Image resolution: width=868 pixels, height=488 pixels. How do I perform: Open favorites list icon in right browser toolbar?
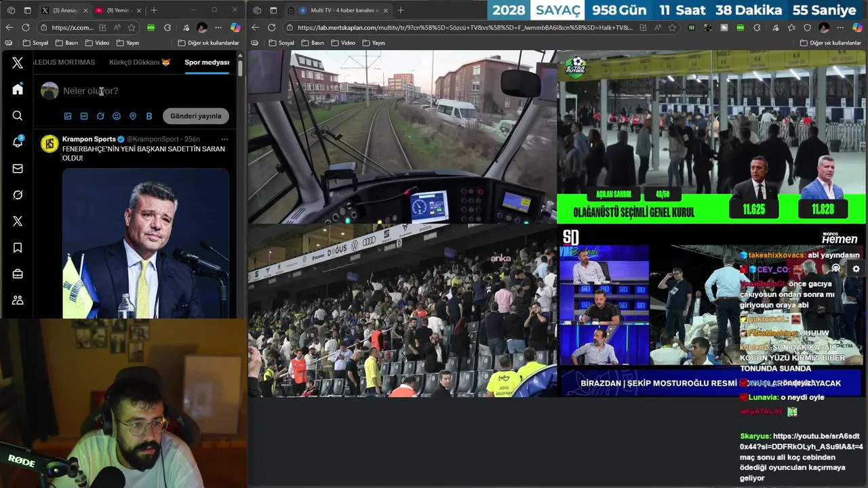point(791,27)
